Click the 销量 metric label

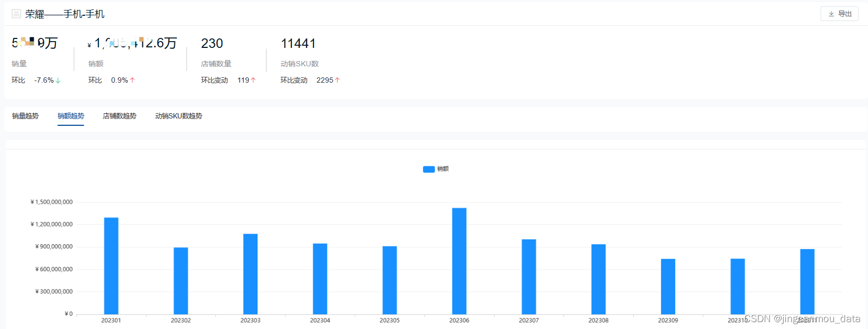coord(19,64)
